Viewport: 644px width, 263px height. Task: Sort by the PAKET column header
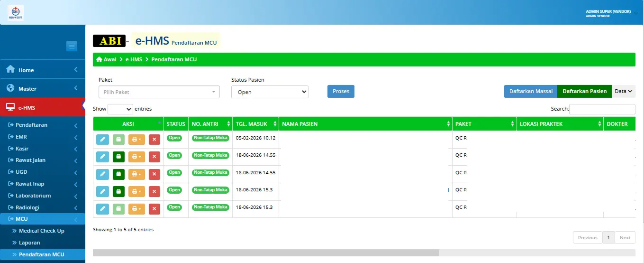pyautogui.click(x=484, y=124)
